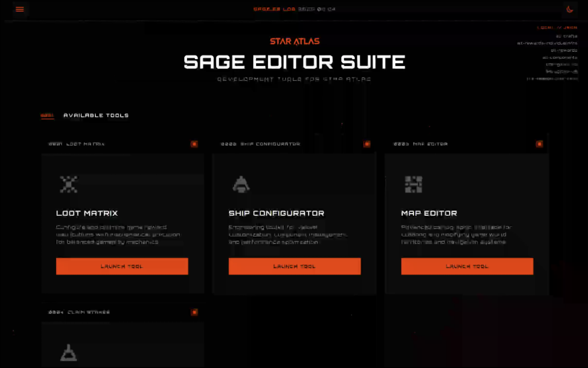
Task: Click the Star Atlas logo text
Action: click(x=295, y=41)
